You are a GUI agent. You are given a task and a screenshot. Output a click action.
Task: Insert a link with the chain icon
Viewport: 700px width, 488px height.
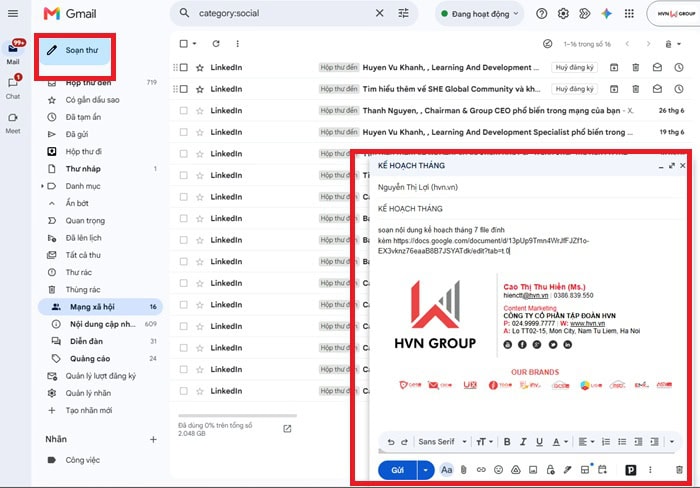[x=481, y=470]
